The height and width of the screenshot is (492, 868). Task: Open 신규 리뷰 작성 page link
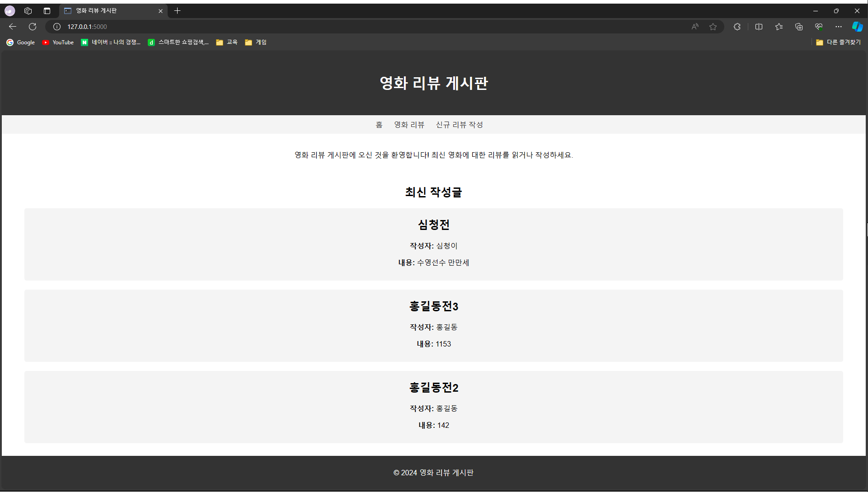tap(459, 125)
